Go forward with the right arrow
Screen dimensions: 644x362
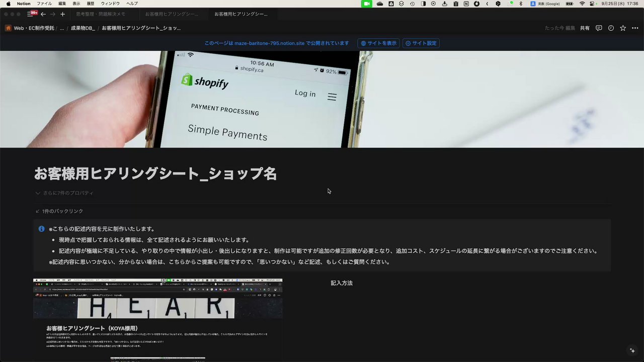pos(52,14)
